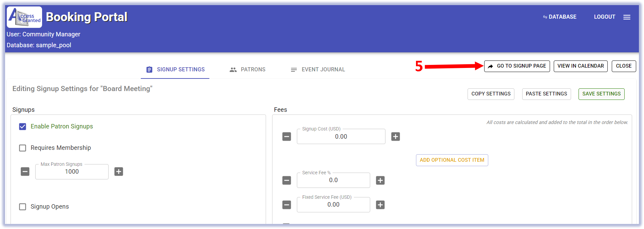Check the Requires Membership checkbox
Viewport: 644px width, 229px height.
point(23,148)
